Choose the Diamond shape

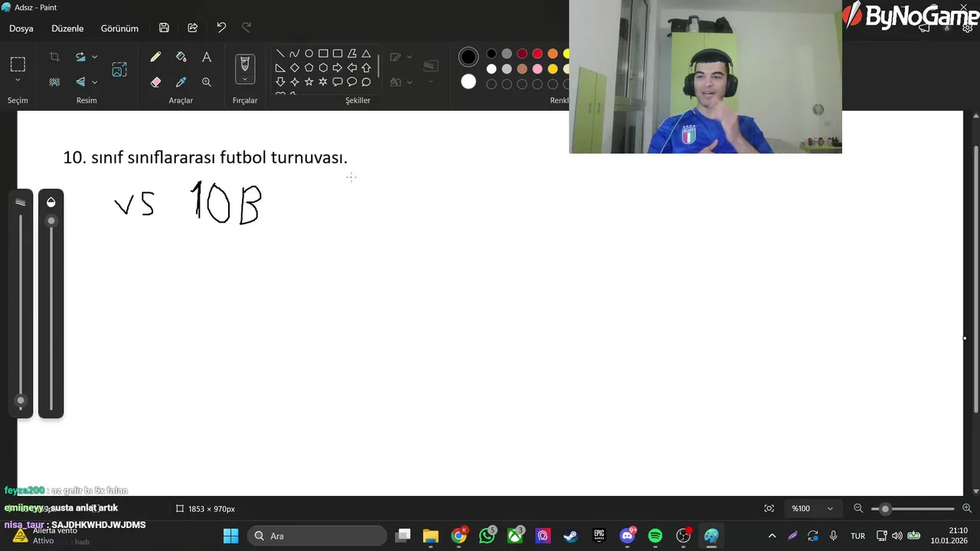295,67
